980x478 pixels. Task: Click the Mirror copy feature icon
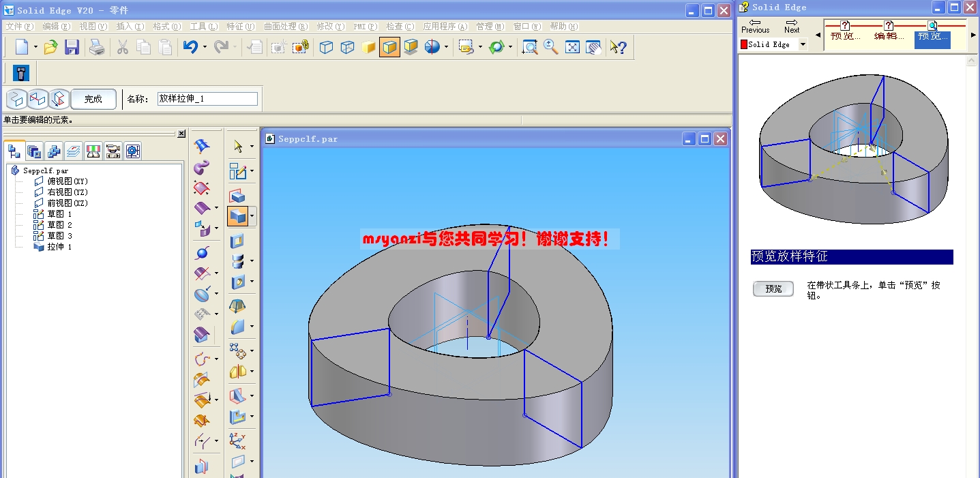tap(237, 372)
